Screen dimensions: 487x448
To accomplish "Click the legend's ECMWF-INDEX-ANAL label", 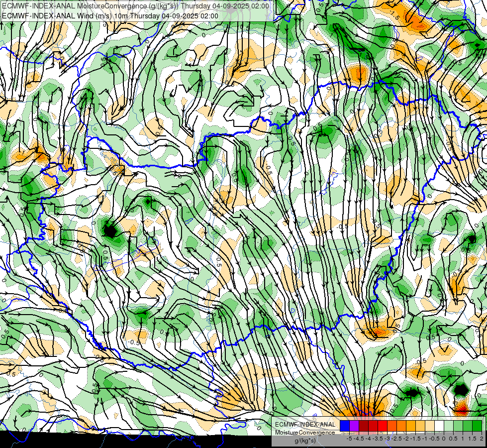I will [305, 425].
